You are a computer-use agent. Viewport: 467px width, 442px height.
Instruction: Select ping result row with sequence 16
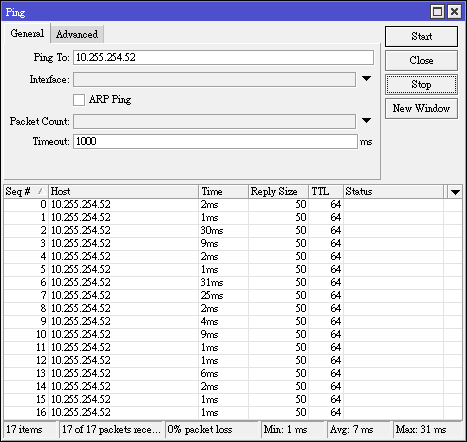(x=233, y=412)
